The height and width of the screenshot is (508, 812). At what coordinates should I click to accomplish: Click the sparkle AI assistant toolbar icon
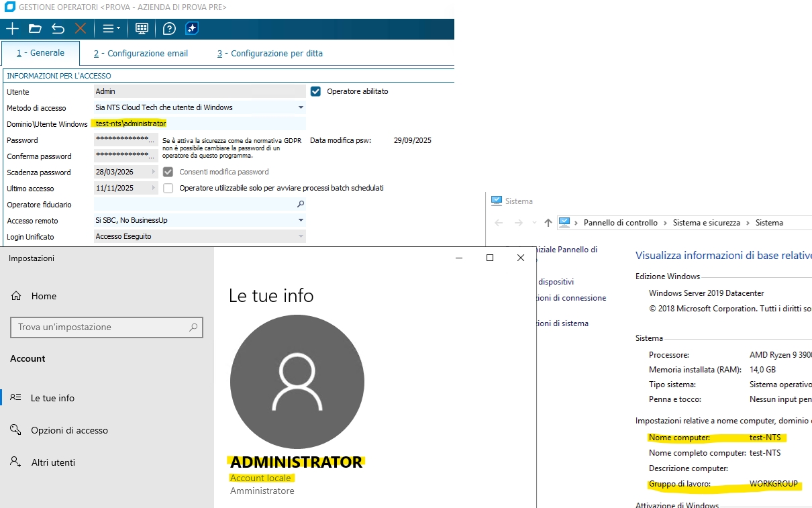192,28
